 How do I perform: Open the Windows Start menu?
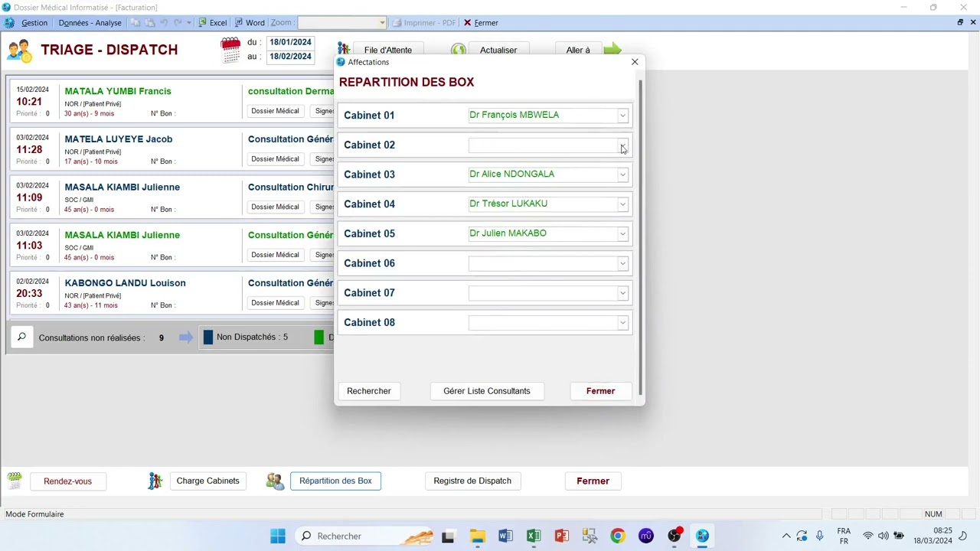pos(278,536)
